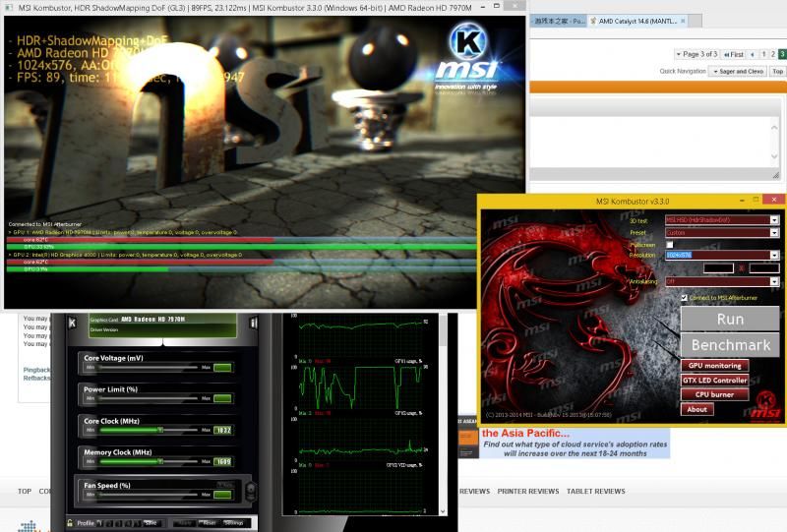The height and width of the screenshot is (532, 787).
Task: Click the Afterburner Reset button
Action: (x=209, y=522)
